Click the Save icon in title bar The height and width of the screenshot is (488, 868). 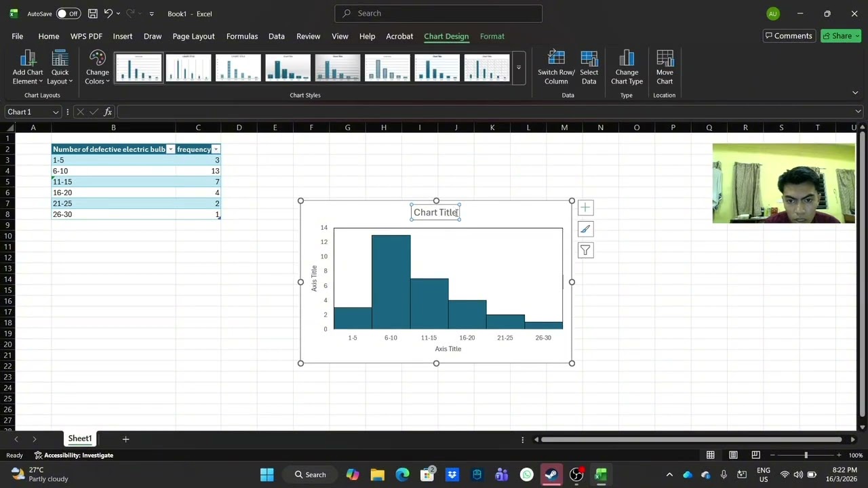tap(92, 14)
